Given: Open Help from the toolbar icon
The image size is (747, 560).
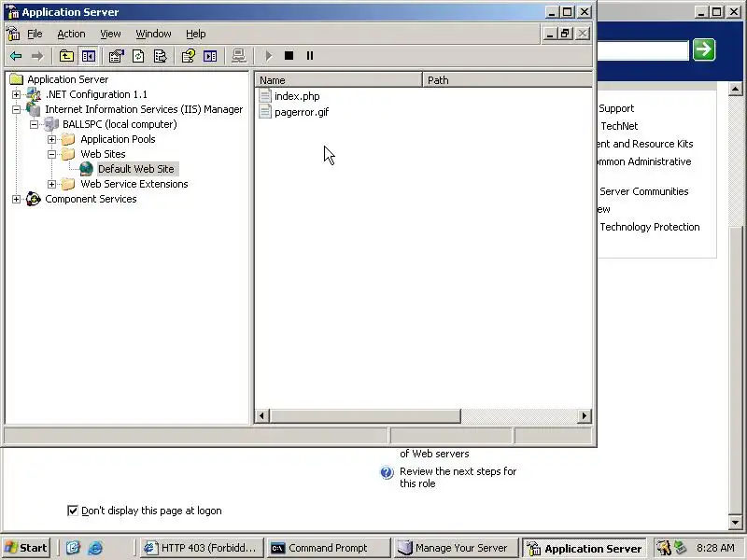Looking at the screenshot, I should [x=189, y=56].
